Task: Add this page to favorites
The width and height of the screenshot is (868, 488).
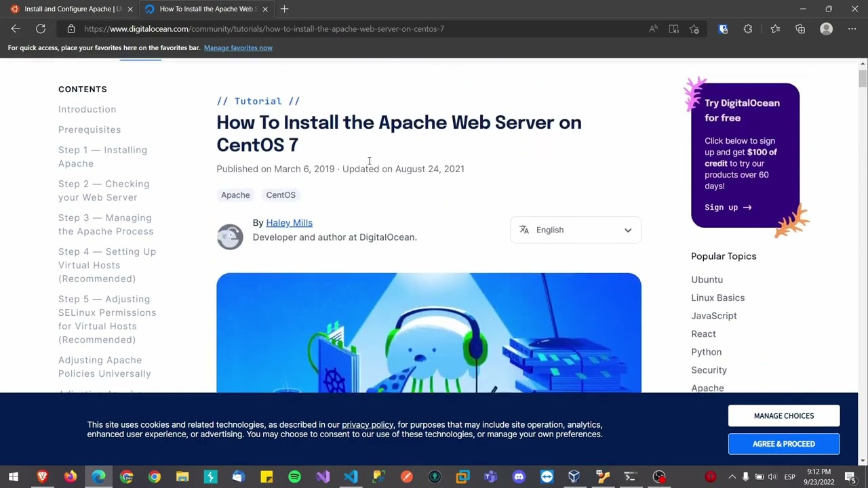Action: click(694, 29)
